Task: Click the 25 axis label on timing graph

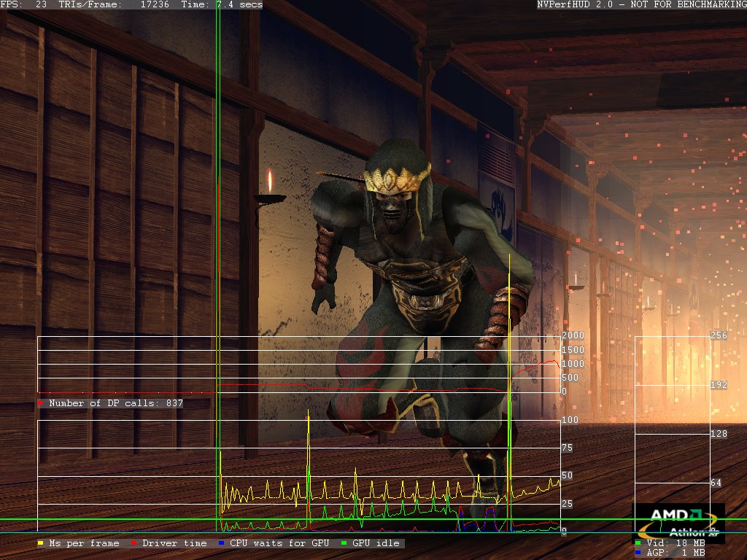Action: [567, 503]
